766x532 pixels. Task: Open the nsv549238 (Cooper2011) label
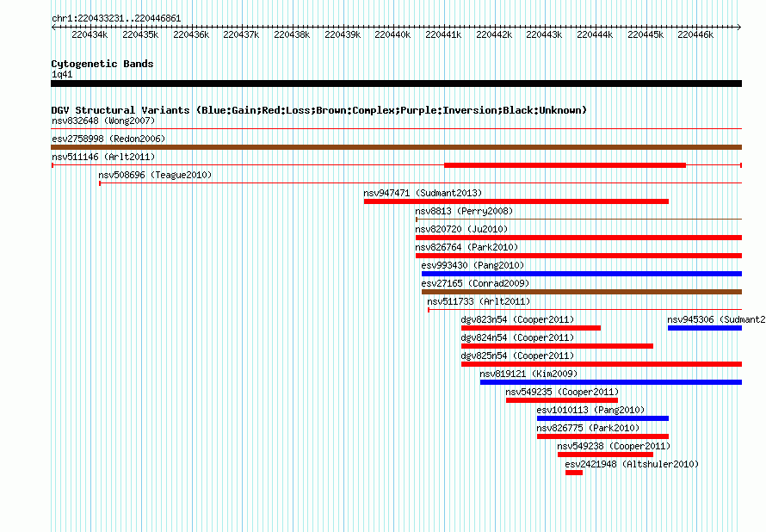click(x=614, y=446)
